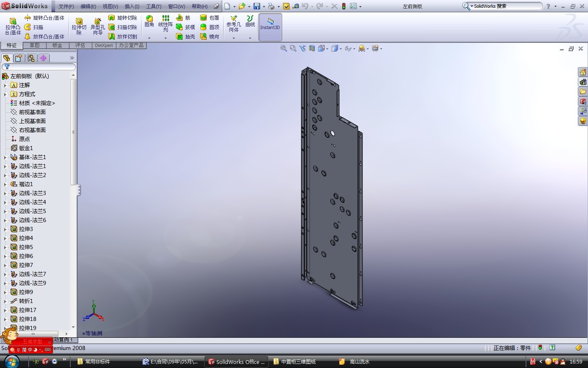Select the Dome (圆顶) tool
Viewport: 588px width, 368px height.
(209, 27)
